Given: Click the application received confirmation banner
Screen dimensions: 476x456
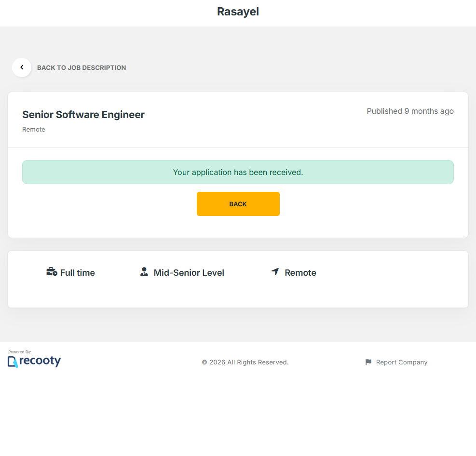Looking at the screenshot, I should pos(238,172).
